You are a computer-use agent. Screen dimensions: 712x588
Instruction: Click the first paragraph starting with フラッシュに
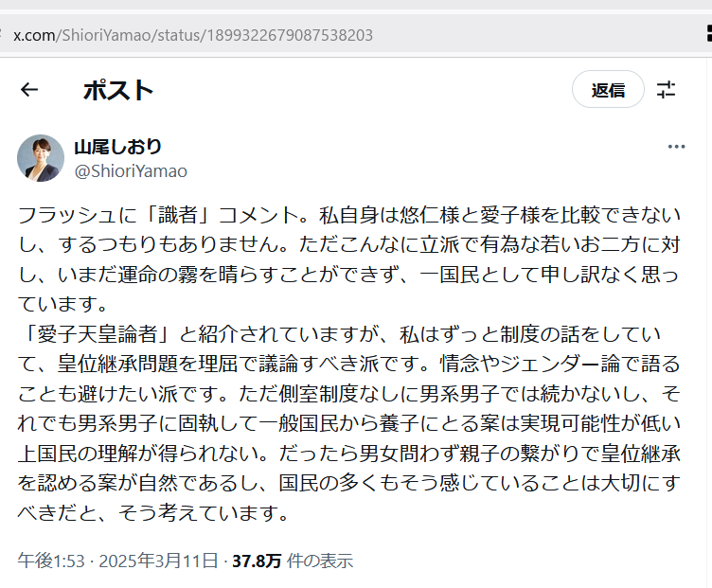pos(349,259)
